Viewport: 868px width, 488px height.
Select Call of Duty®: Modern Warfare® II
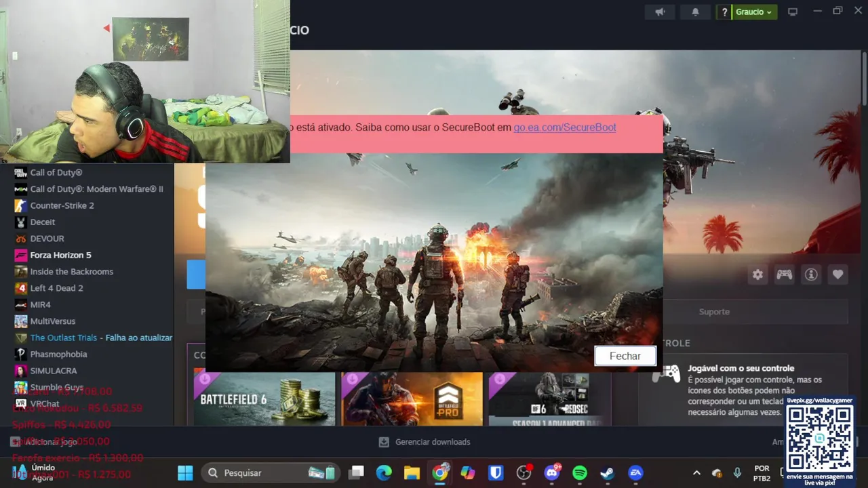click(x=96, y=189)
